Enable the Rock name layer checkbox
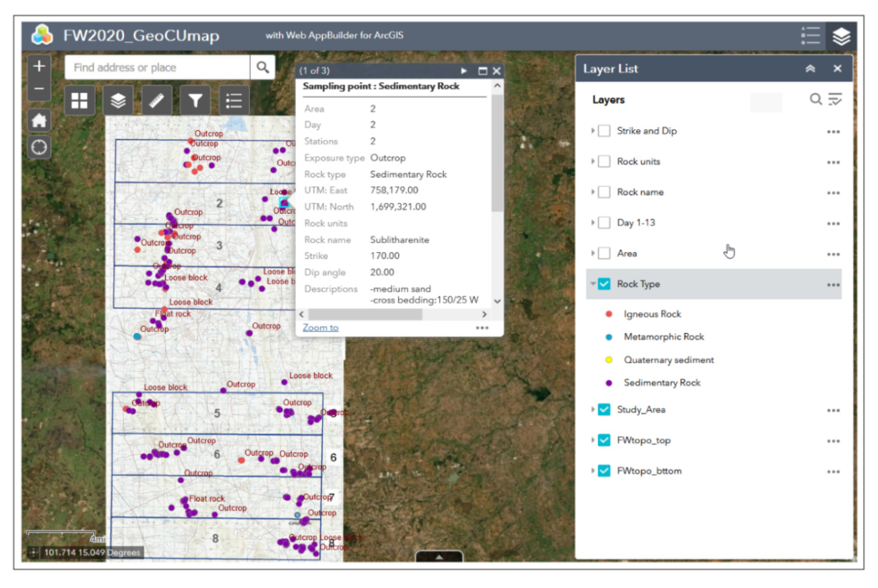The image size is (878, 588). pos(604,192)
